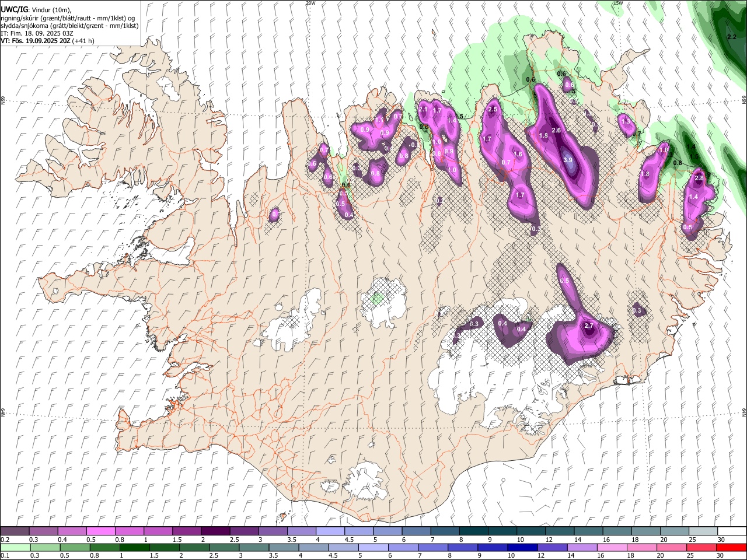747x560 pixels.
Task: Click the pale grey 25 snow-scale swatch
Action: pos(703,531)
